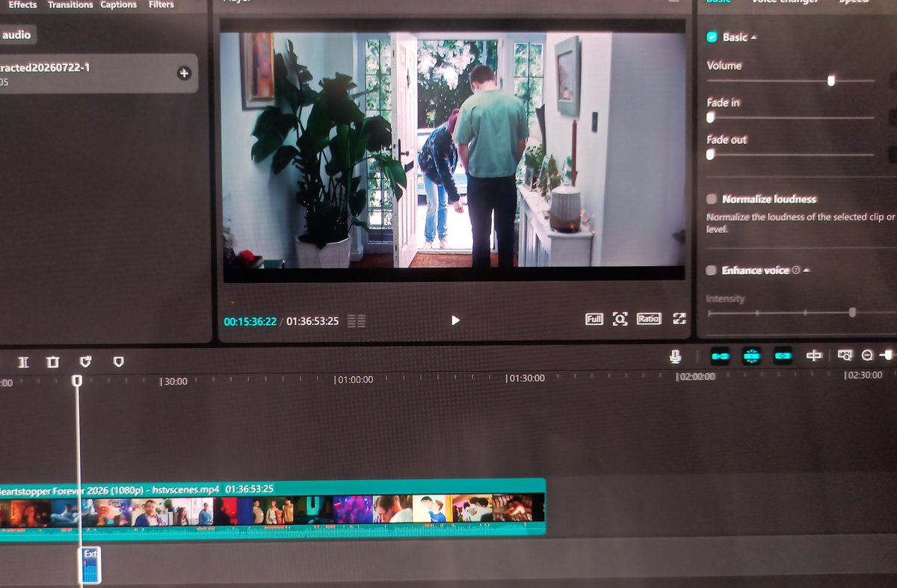Select the extracted20260722-1 audio item

coord(99,73)
